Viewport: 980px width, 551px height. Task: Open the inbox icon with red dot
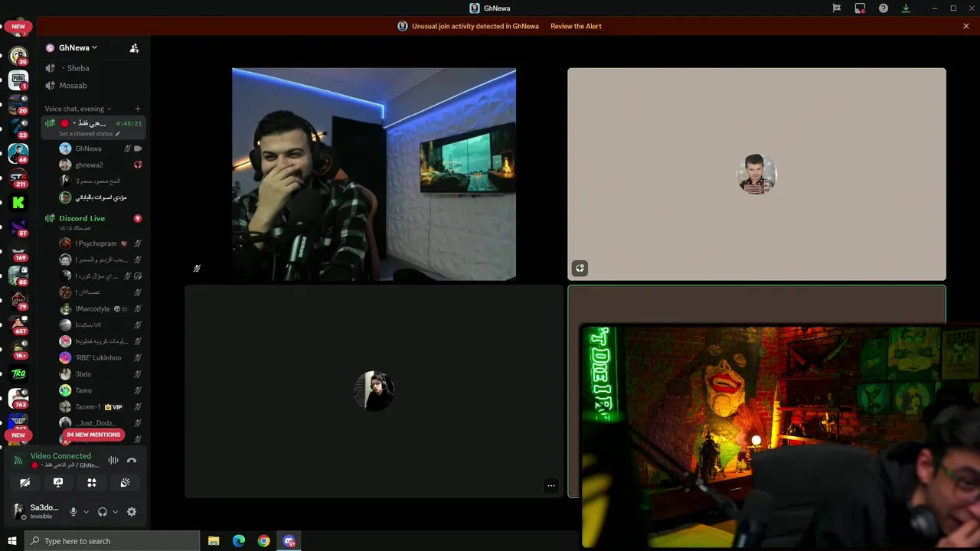click(x=860, y=8)
